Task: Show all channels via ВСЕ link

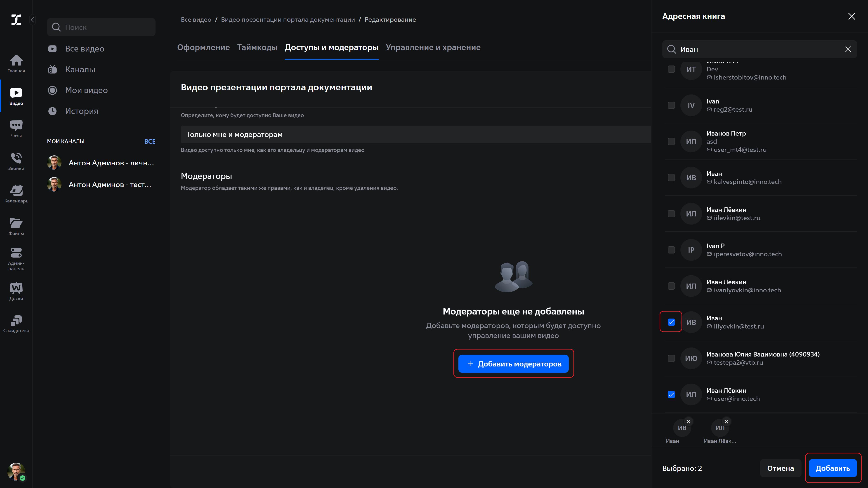Action: click(150, 141)
